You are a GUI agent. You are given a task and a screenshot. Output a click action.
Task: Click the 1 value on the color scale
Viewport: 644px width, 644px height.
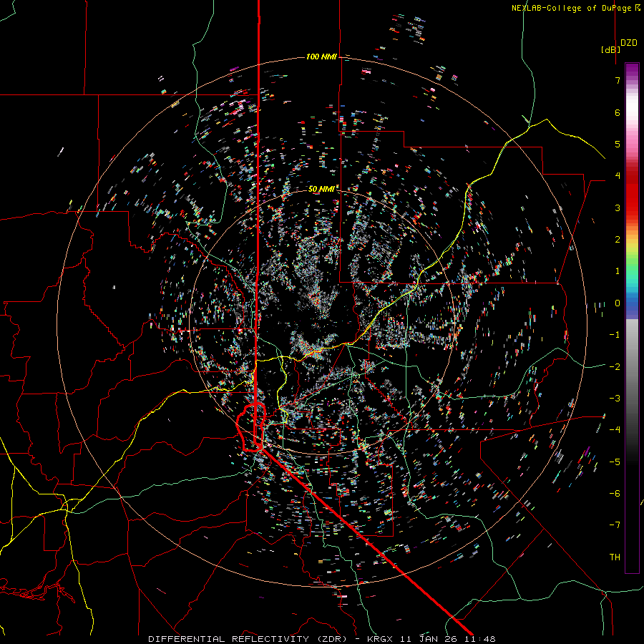click(618, 271)
